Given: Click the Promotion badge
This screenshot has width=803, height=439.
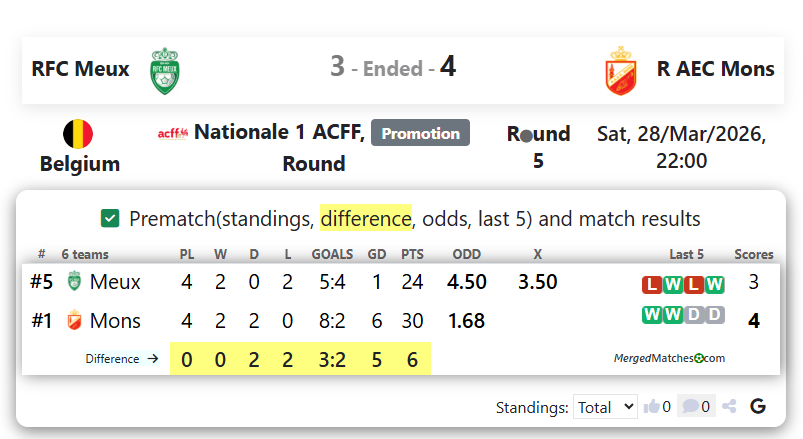Looking at the screenshot, I should coord(420,133).
